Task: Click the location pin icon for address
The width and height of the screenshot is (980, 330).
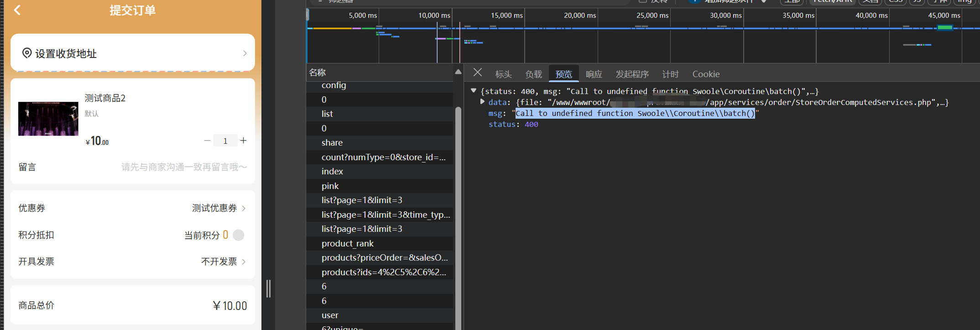Action: click(27, 53)
